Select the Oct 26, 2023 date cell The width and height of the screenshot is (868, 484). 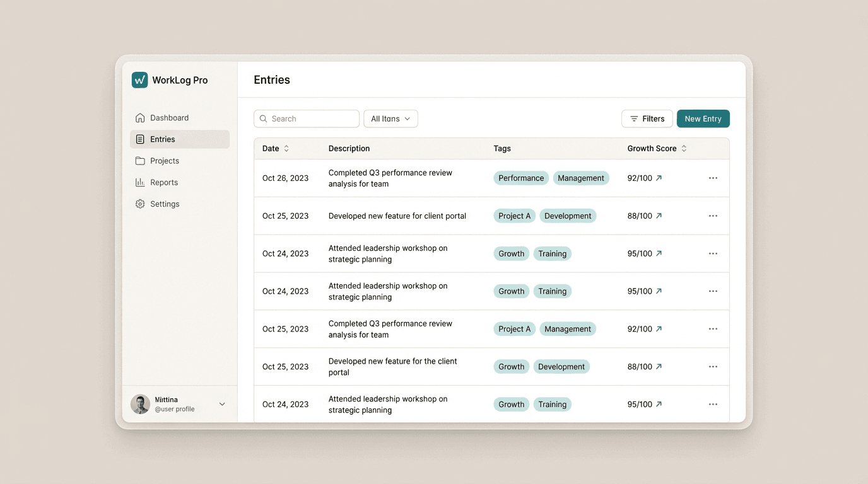pyautogui.click(x=285, y=178)
